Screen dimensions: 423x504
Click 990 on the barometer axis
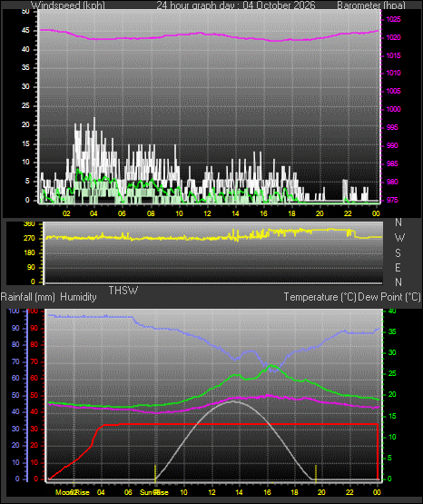click(392, 145)
